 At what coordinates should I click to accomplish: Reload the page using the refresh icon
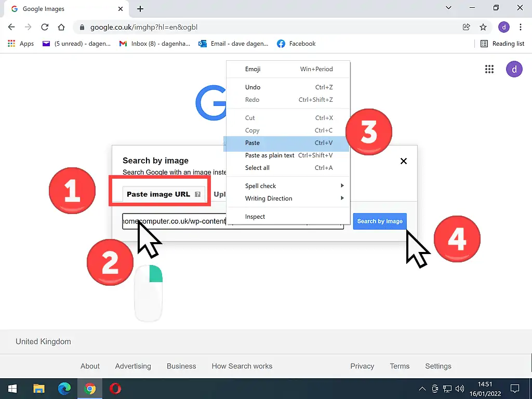45,27
